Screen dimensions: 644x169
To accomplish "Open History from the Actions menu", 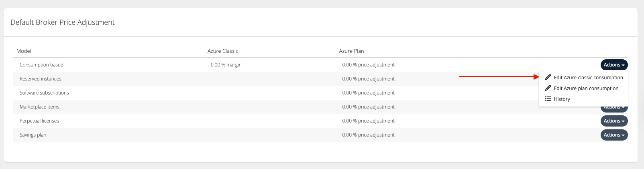I will click(x=562, y=99).
